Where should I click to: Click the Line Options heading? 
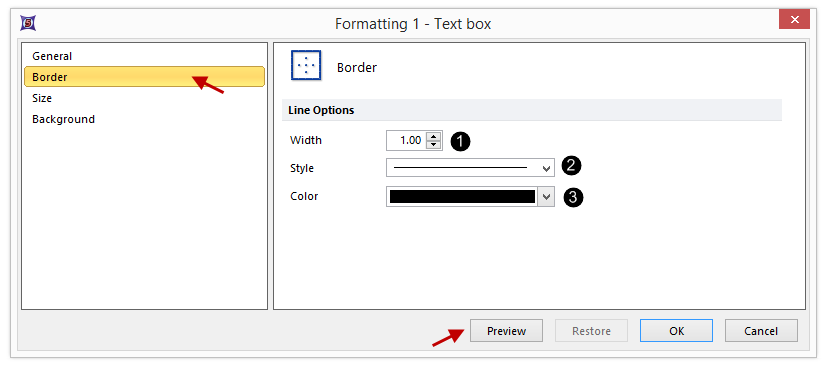321,111
